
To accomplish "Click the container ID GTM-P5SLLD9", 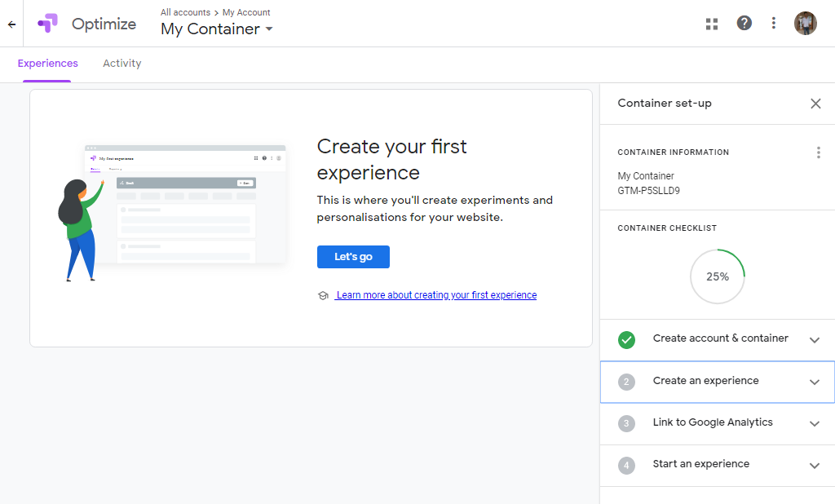I will click(x=648, y=191).
